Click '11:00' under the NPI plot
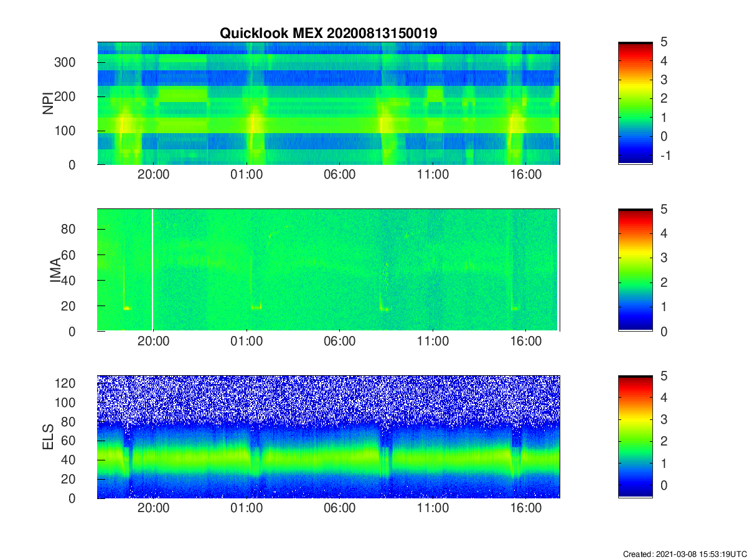The height and width of the screenshot is (560, 747). tap(433, 175)
